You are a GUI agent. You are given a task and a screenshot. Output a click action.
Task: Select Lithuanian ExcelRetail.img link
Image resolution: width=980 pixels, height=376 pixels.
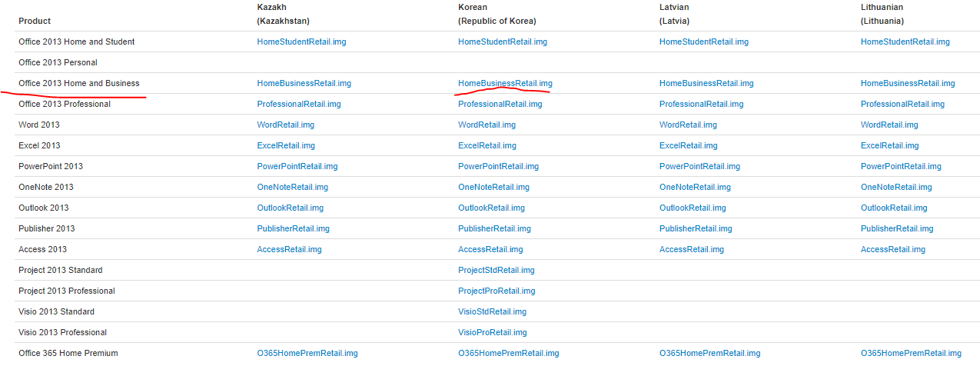(890, 145)
